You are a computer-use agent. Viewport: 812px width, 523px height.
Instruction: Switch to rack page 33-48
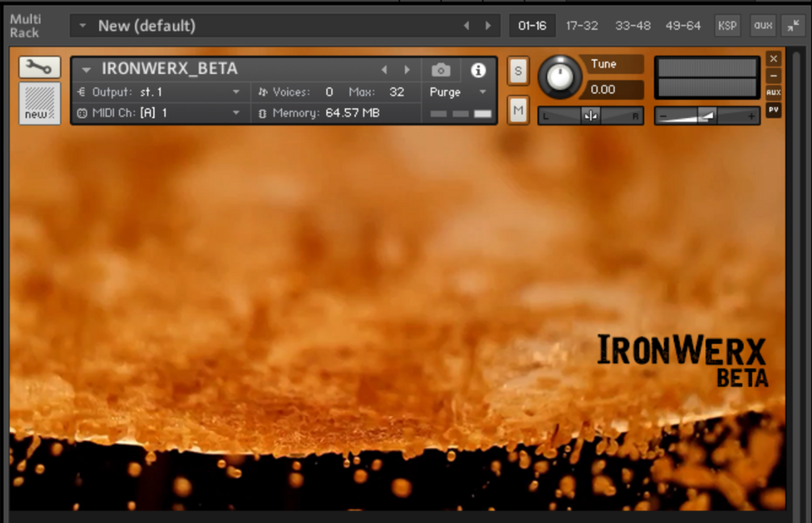click(633, 25)
